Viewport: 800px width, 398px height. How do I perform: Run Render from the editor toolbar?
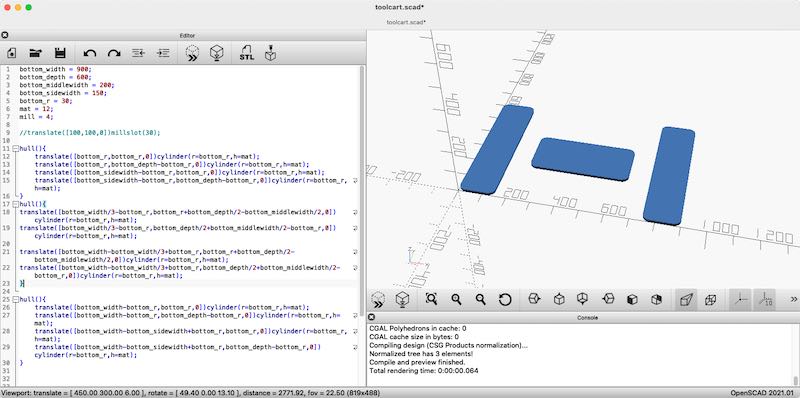click(x=217, y=53)
